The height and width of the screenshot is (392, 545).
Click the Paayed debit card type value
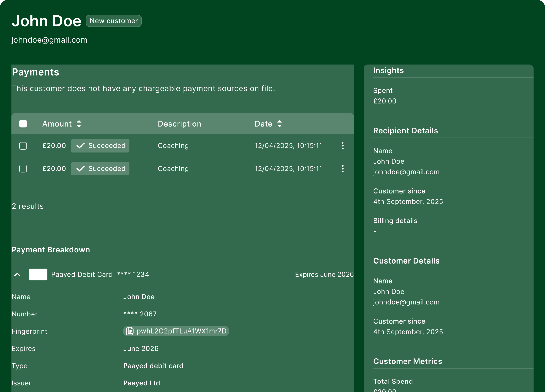click(x=153, y=366)
